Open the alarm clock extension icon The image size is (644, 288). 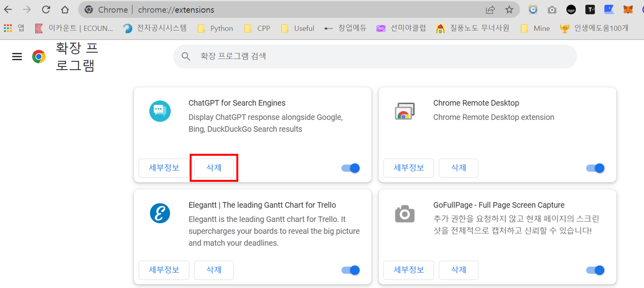[x=533, y=10]
